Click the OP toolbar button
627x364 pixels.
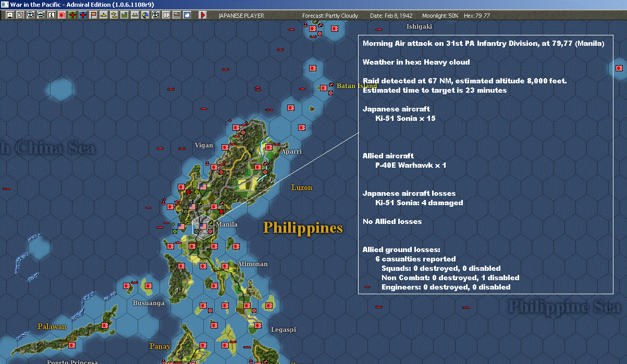[166, 15]
